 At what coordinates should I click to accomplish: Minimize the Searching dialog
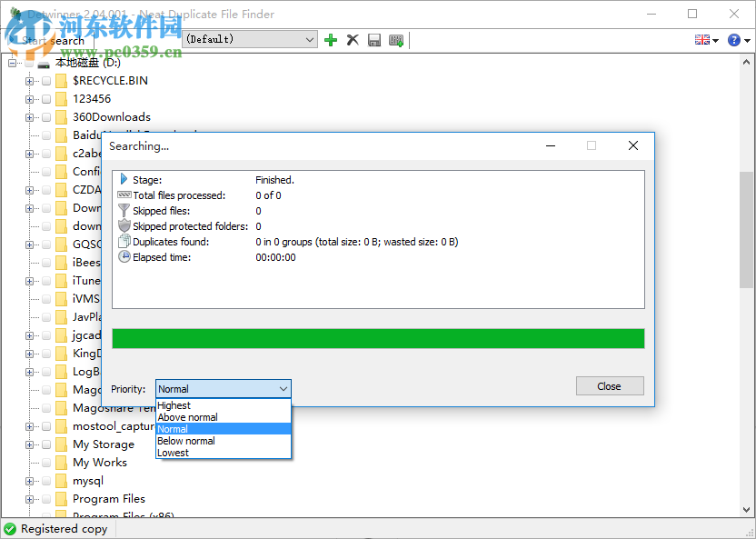coord(551,145)
